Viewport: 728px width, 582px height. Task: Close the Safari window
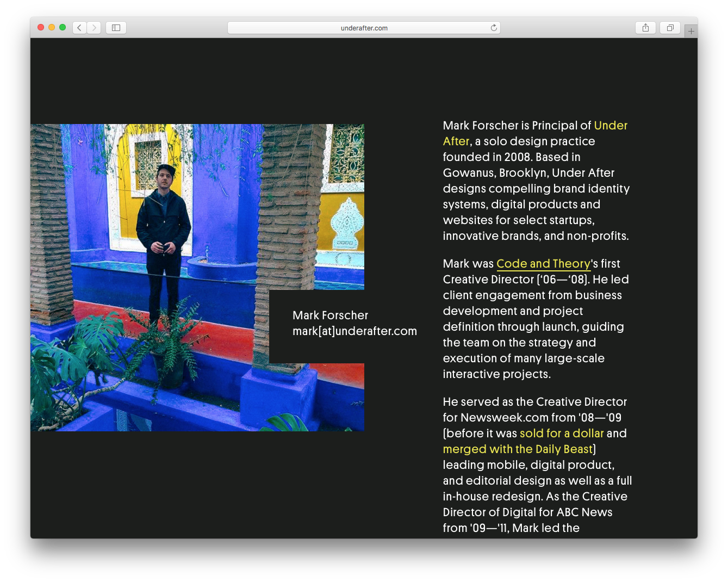click(x=41, y=28)
